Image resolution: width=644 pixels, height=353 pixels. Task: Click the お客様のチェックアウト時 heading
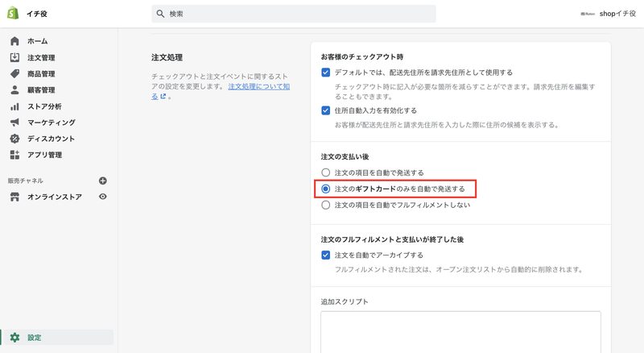click(361, 56)
